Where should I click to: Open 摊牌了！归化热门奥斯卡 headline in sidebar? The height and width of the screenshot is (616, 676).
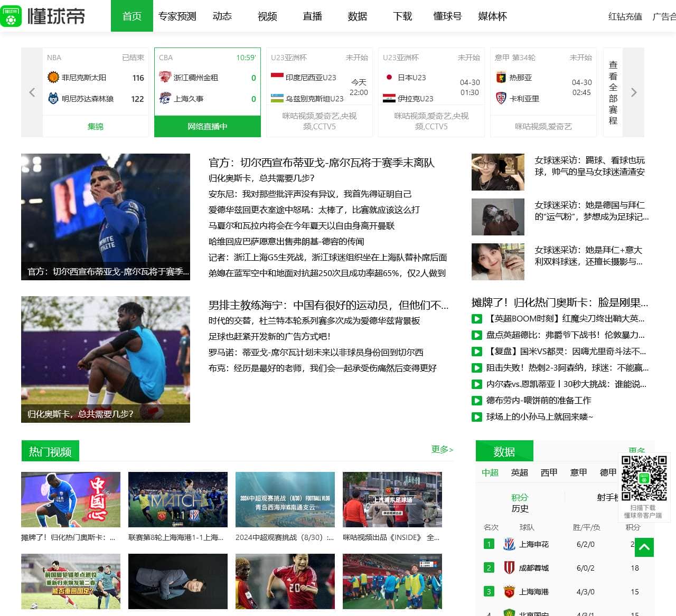coord(560,302)
